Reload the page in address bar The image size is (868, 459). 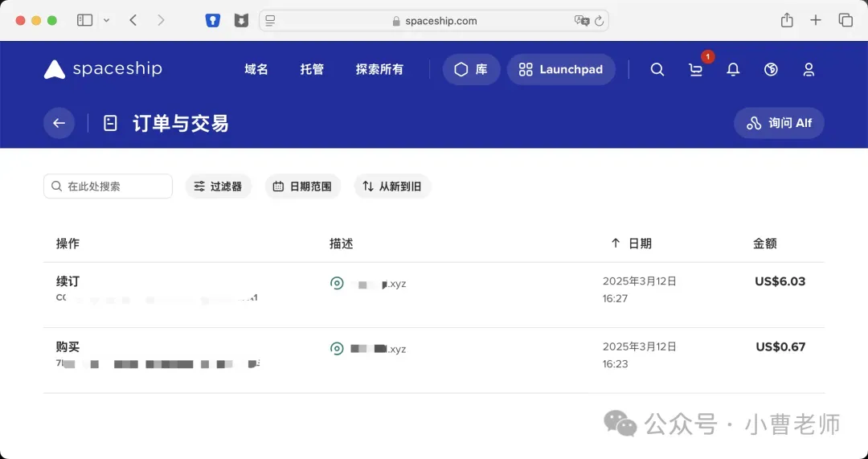pyautogui.click(x=599, y=21)
